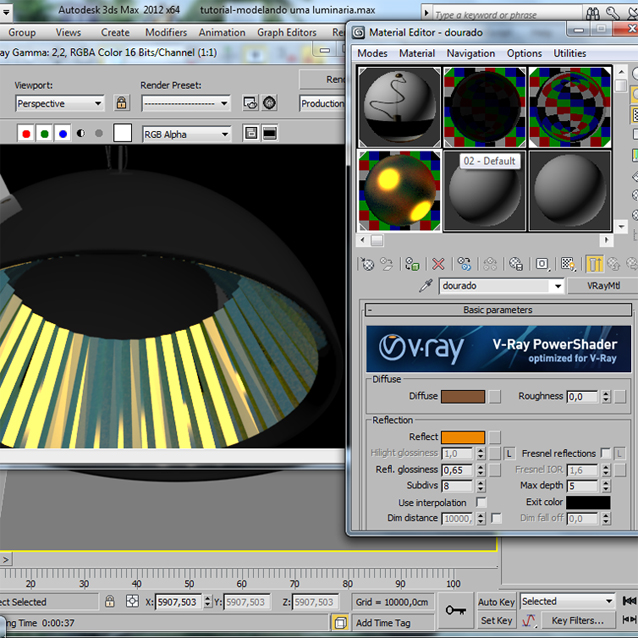The height and width of the screenshot is (638, 638).
Task: Open the Utilities menu in Material Editor
Action: pos(569,53)
